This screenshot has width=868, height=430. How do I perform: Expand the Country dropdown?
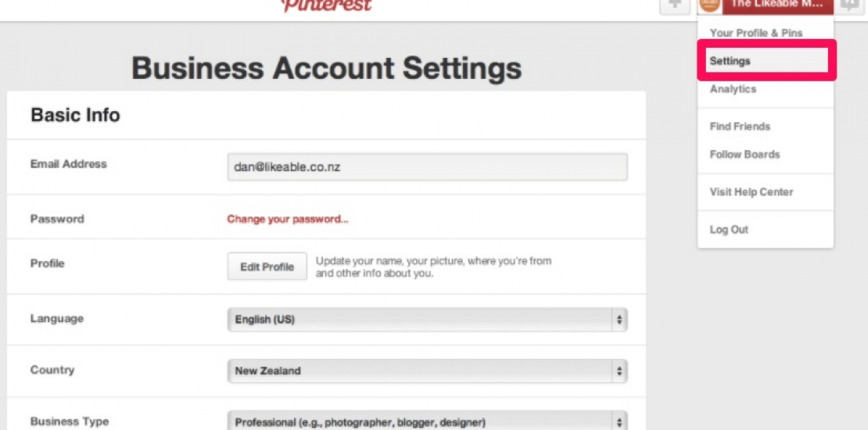click(x=426, y=371)
